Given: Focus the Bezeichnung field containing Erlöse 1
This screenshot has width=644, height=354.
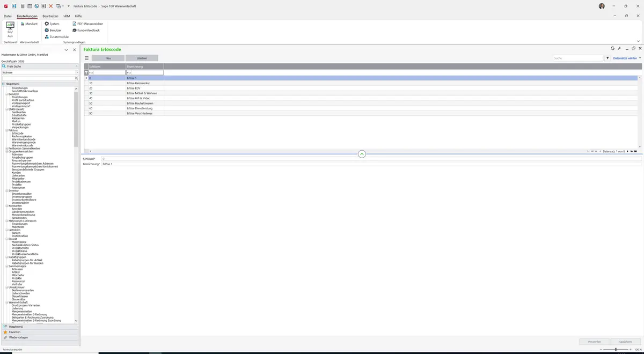Looking at the screenshot, I should [371, 164].
